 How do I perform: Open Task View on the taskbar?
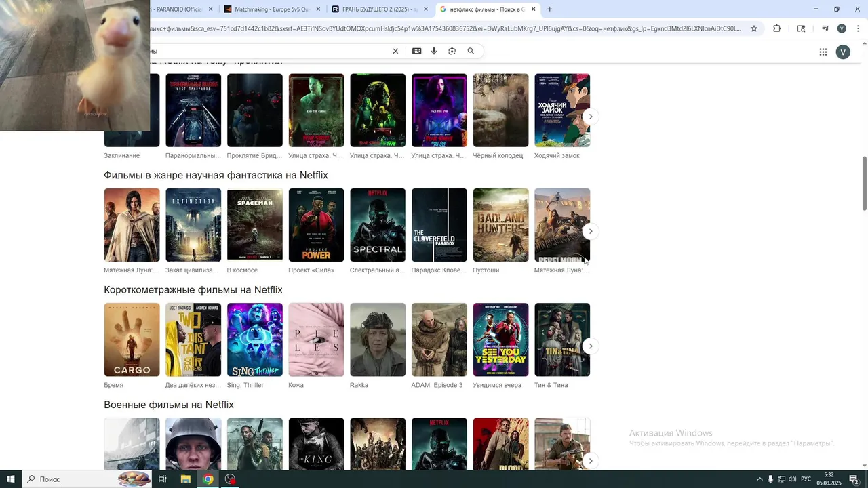coord(163,479)
